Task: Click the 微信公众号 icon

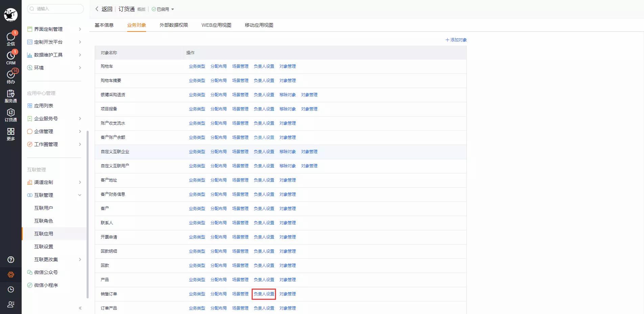Action: point(30,272)
